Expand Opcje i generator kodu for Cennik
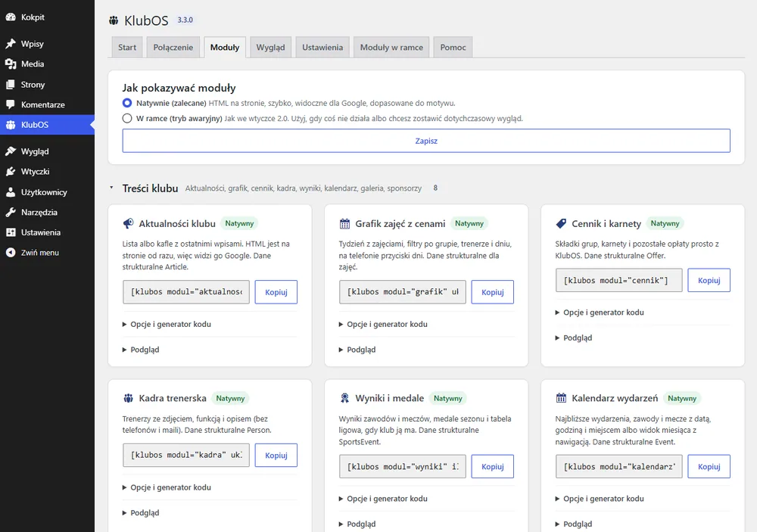This screenshot has height=532, width=757. (x=600, y=313)
